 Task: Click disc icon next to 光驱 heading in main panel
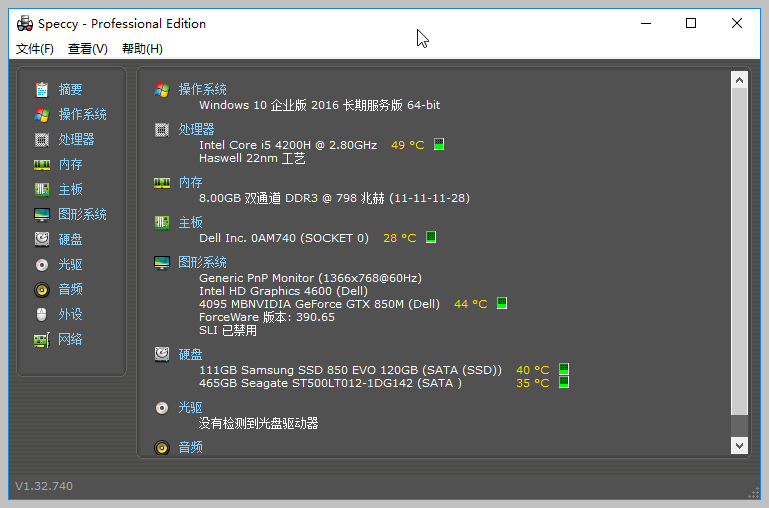[162, 407]
